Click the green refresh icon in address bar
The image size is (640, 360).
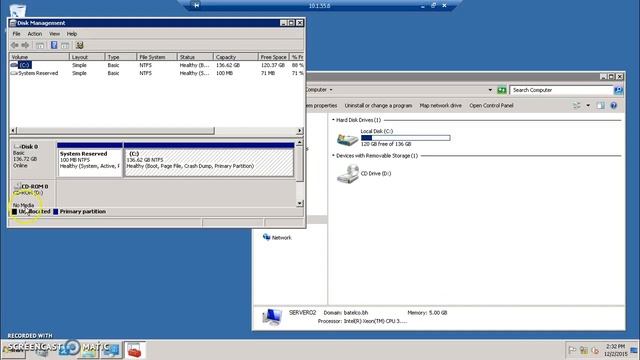coord(502,90)
